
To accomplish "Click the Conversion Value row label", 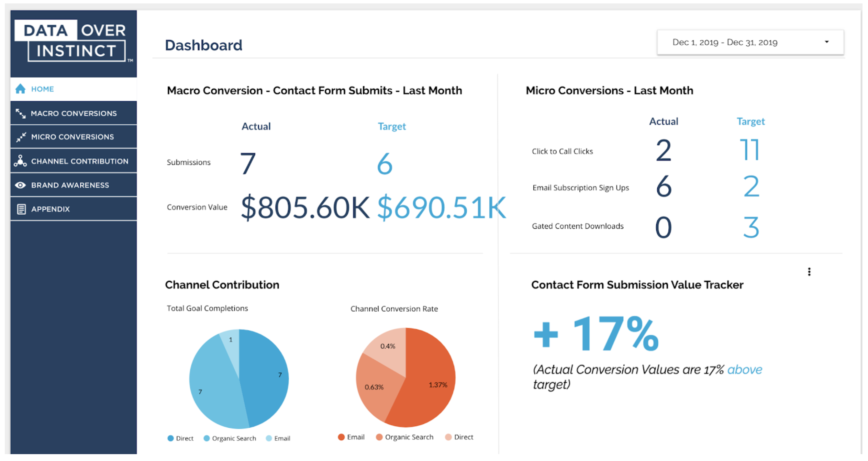I will [197, 207].
